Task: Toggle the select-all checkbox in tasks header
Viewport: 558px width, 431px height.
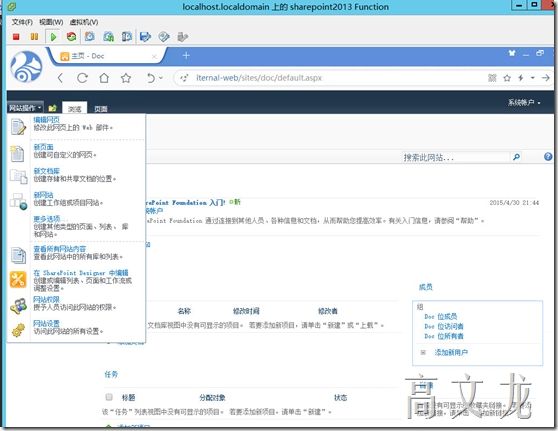Action: (x=109, y=397)
